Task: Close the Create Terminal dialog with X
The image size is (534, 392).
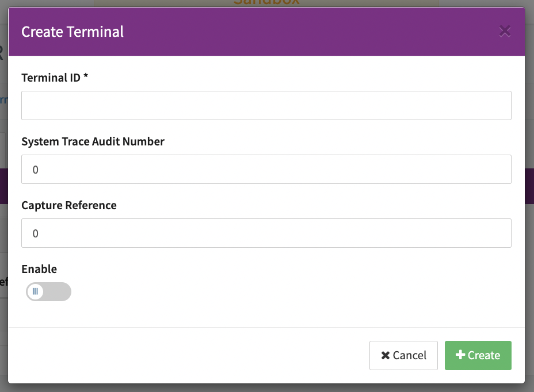Action: (505, 32)
